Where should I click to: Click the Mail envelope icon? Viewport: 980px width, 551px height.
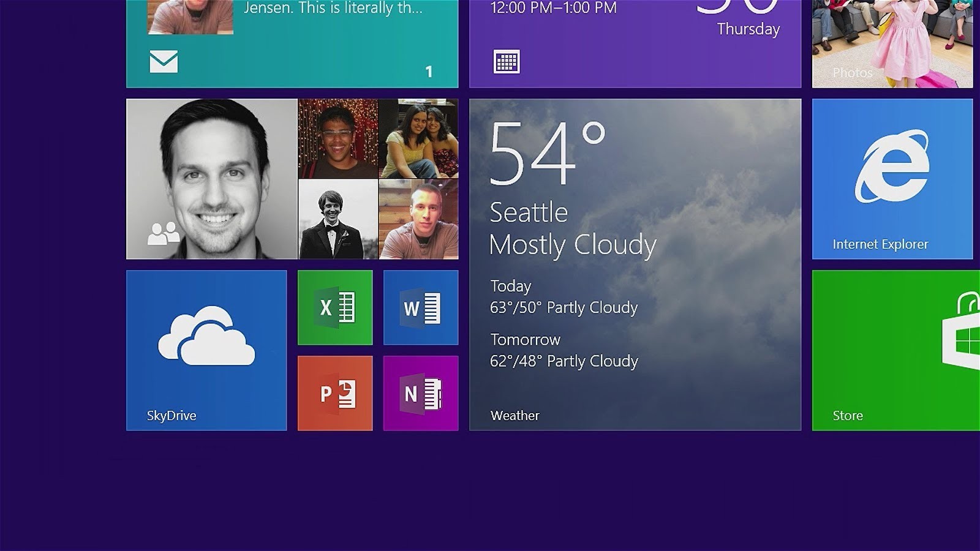[164, 62]
